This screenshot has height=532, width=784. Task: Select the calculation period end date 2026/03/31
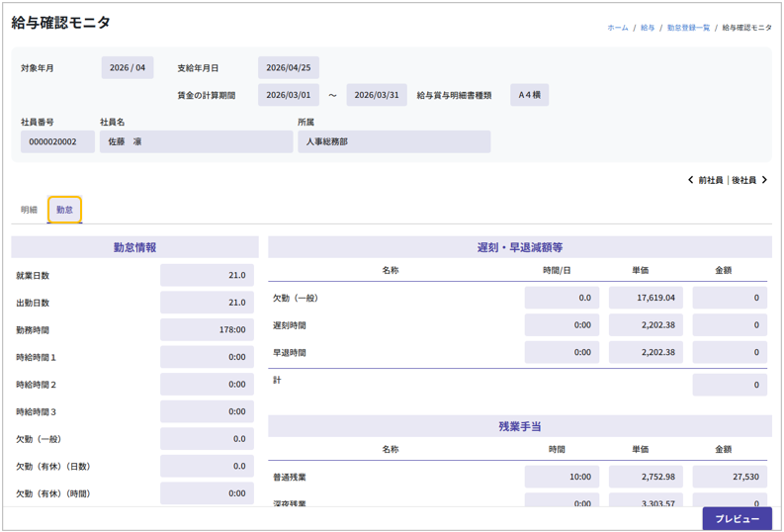[376, 95]
